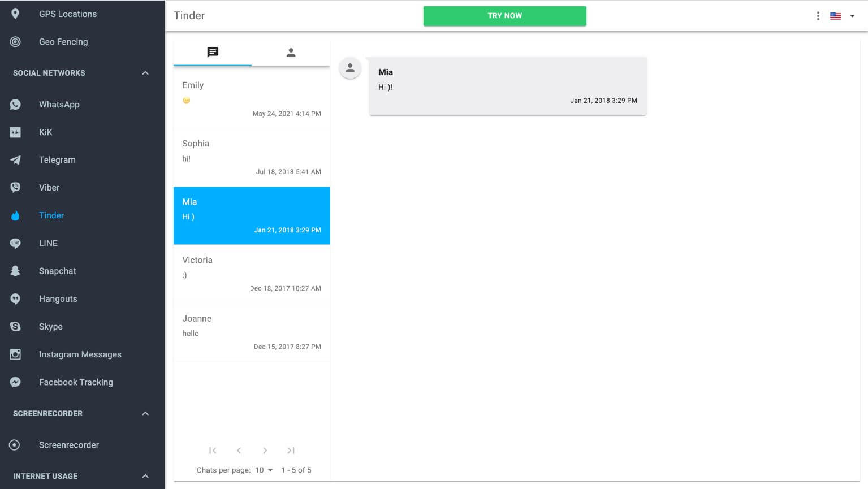Click the Hangouts icon in sidebar

pos(15,298)
